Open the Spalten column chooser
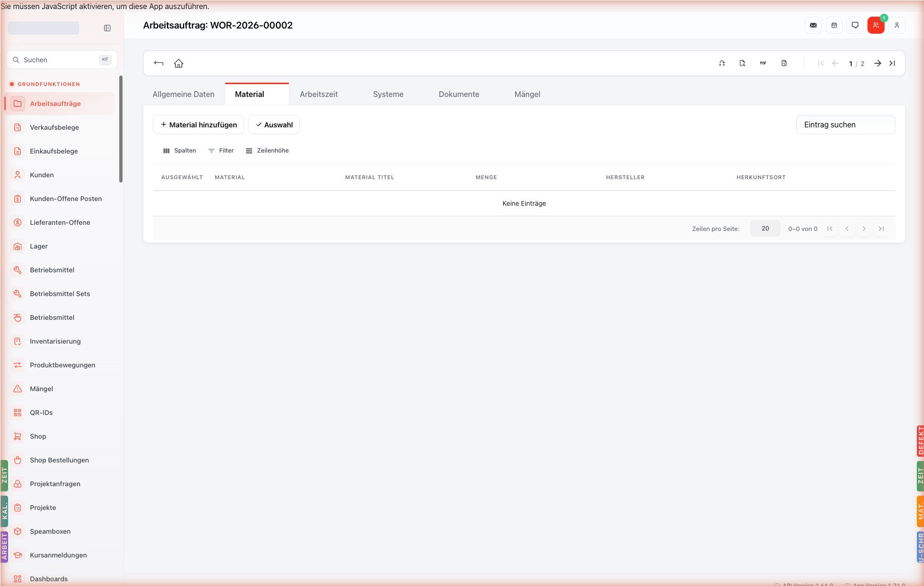Screen dimensions: 924x586 pos(180,151)
